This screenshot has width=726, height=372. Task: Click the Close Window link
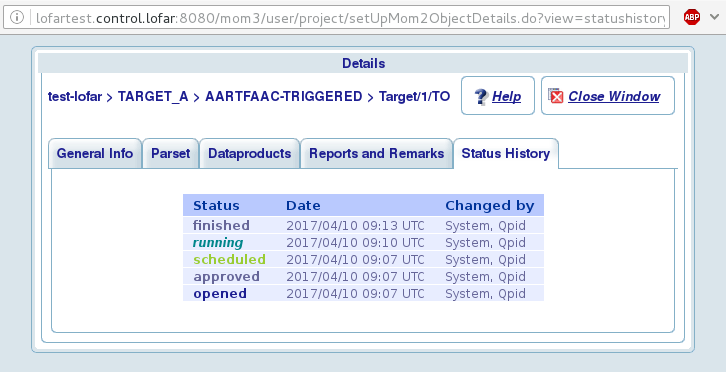pyautogui.click(x=614, y=96)
